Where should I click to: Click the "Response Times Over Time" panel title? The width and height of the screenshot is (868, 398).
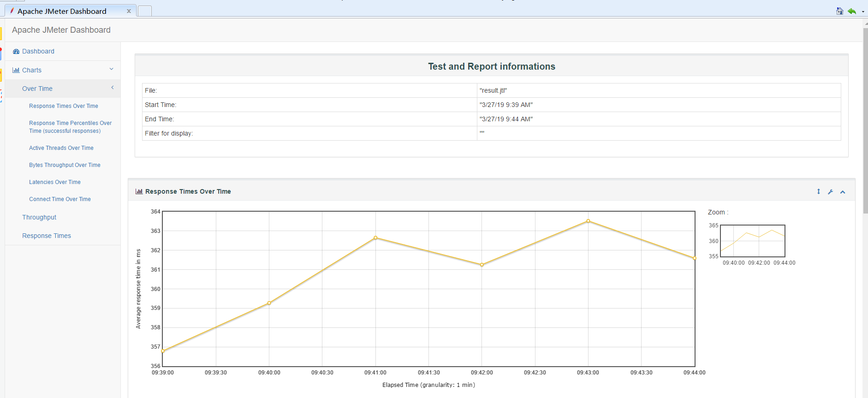[x=188, y=191]
